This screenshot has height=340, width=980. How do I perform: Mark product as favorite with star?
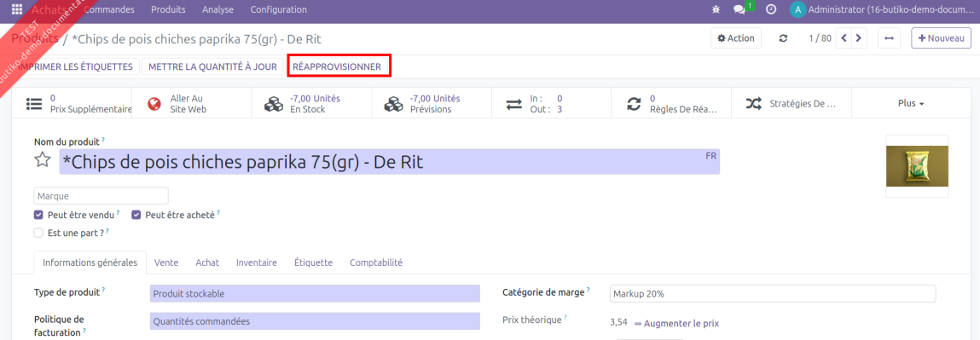pos(42,160)
